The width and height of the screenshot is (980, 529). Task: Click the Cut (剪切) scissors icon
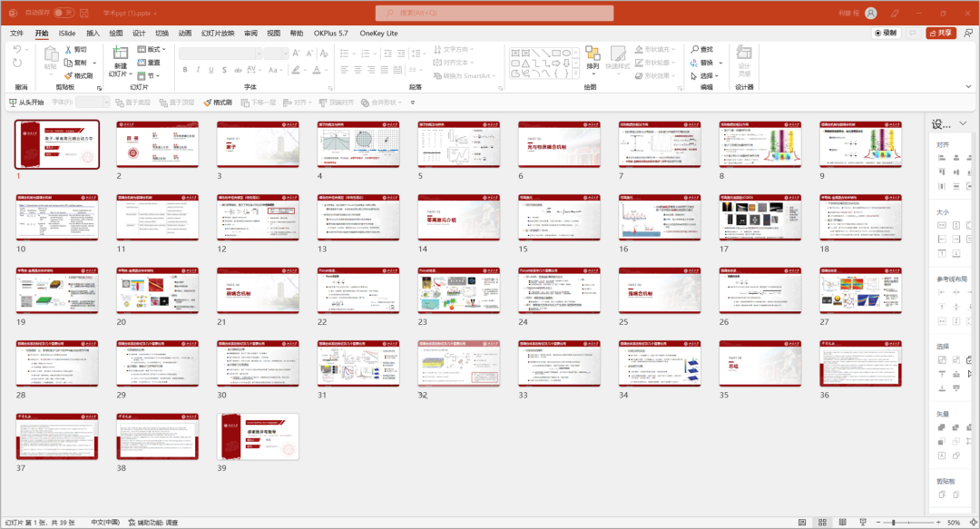(x=67, y=50)
